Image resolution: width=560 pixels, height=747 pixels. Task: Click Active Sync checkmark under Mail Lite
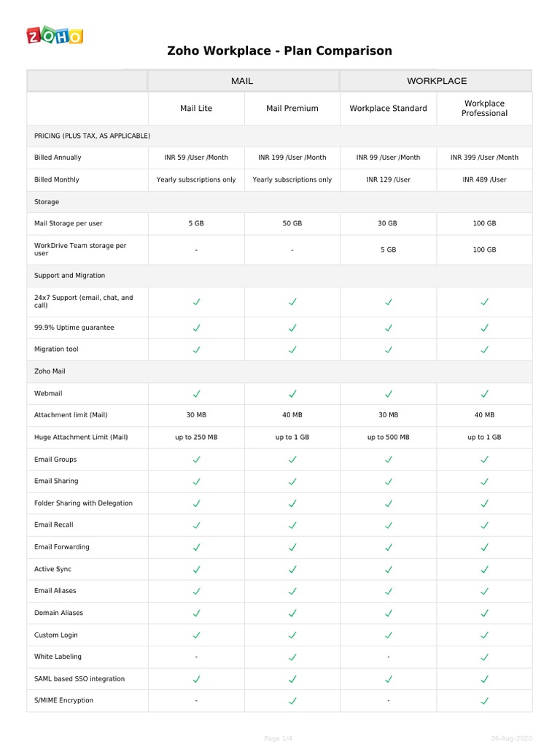click(x=196, y=569)
